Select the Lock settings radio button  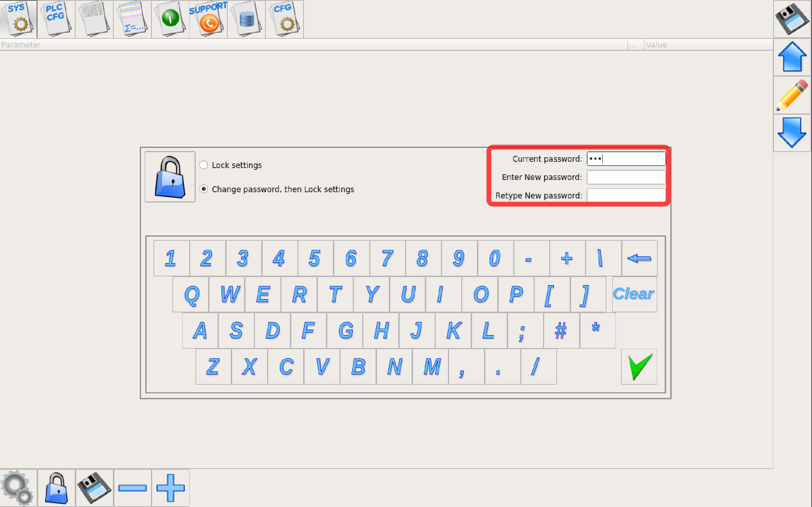coord(204,165)
